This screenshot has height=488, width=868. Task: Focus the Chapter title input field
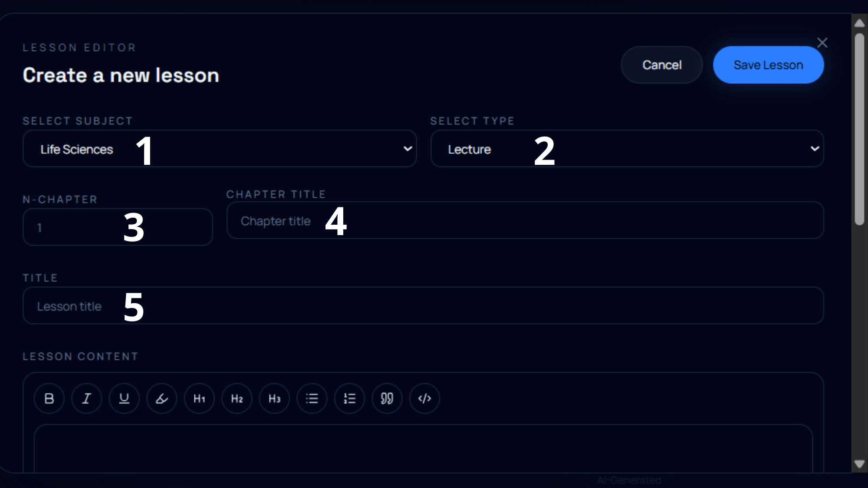point(525,220)
